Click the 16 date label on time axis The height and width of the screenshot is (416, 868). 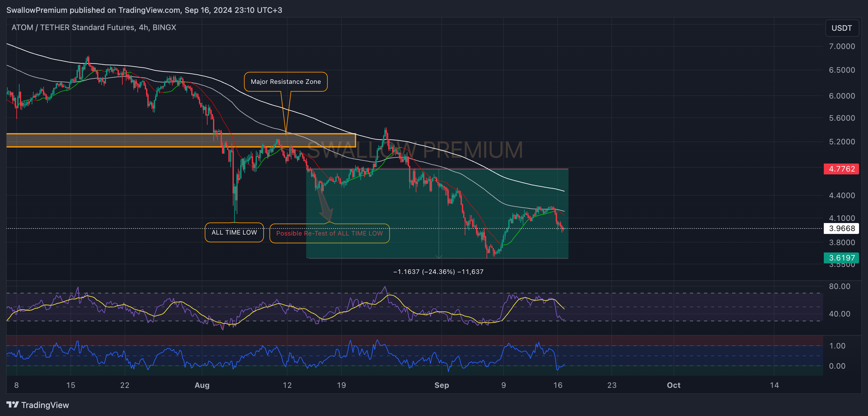click(558, 385)
